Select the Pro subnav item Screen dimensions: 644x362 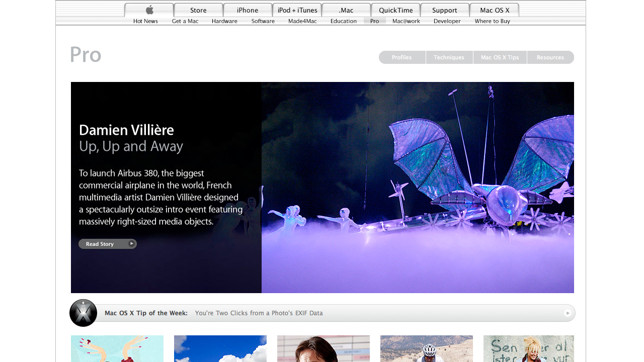(375, 21)
